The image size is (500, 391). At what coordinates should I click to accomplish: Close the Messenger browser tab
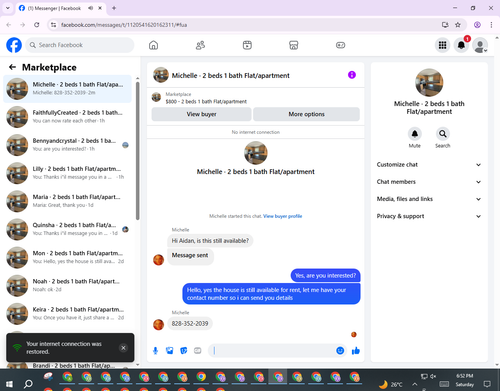[x=100, y=8]
